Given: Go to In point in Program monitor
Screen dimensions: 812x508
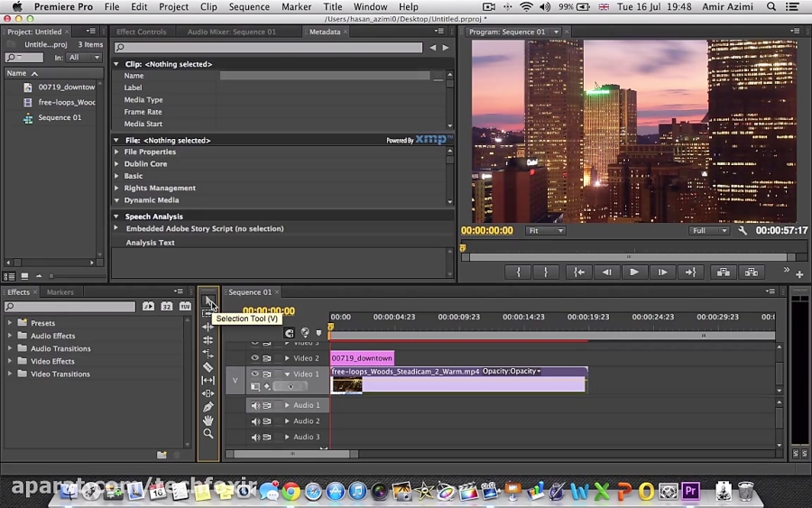Looking at the screenshot, I should click(578, 272).
